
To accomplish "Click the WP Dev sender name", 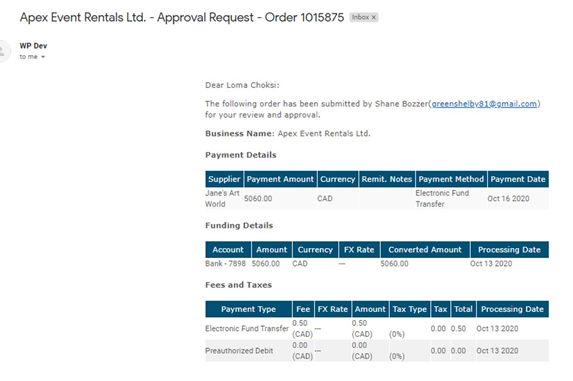I will click(33, 46).
